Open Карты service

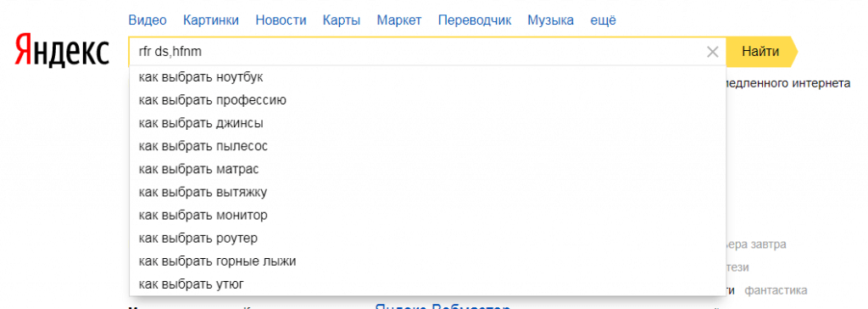342,20
